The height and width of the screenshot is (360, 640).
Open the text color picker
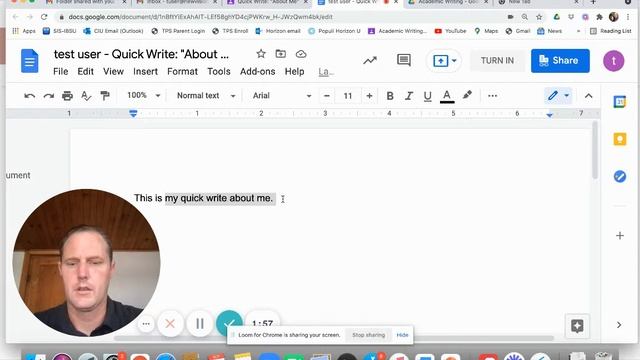tap(447, 96)
